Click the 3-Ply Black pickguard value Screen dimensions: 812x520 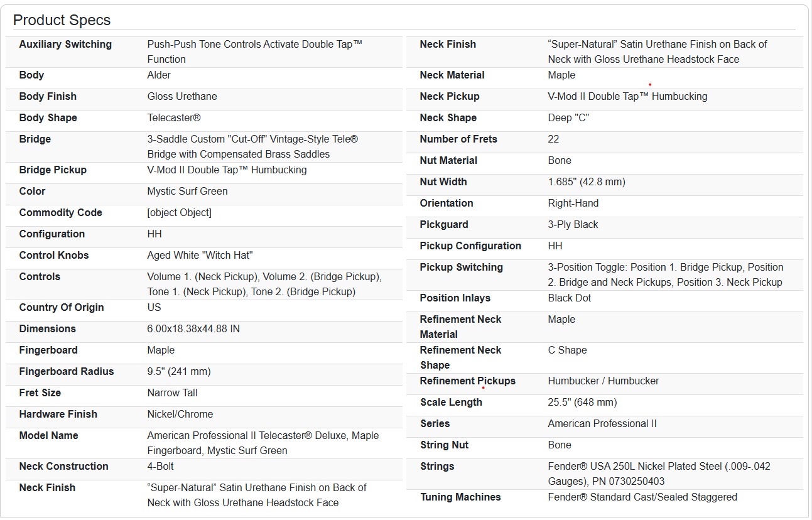tap(573, 225)
